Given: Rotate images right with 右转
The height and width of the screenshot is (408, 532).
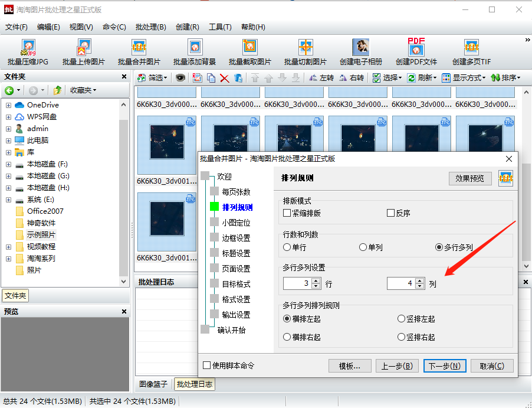Looking at the screenshot, I should tap(352, 78).
